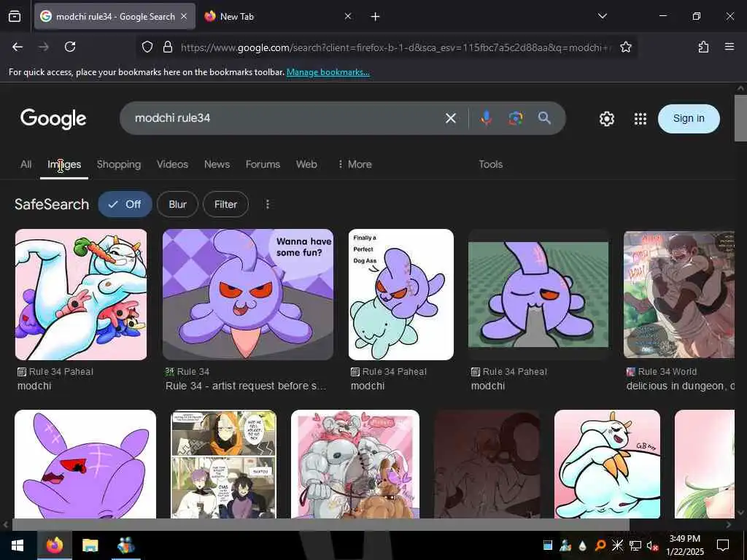Click the Sign in button
This screenshot has height=560, width=747.
pyautogui.click(x=689, y=119)
